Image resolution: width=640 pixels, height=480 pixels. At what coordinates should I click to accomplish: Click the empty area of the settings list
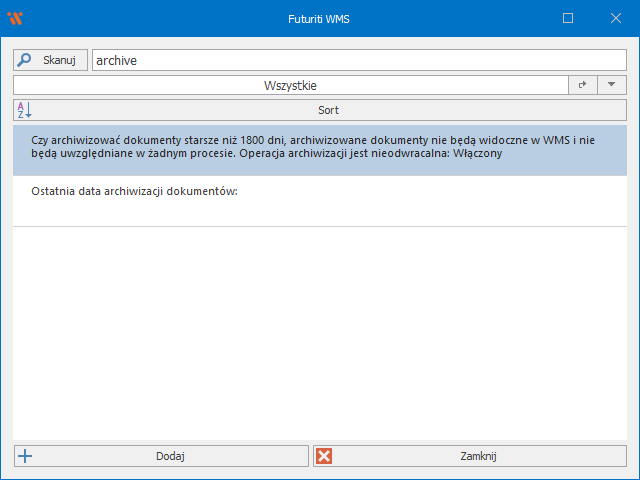(x=320, y=330)
